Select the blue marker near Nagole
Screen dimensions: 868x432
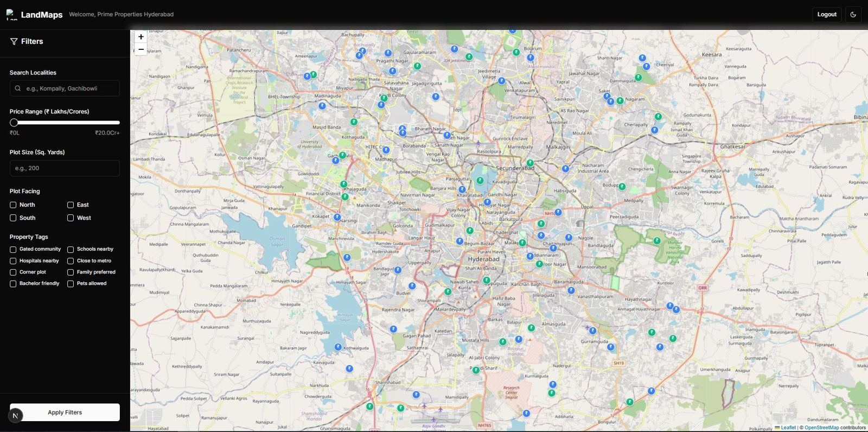click(x=569, y=237)
